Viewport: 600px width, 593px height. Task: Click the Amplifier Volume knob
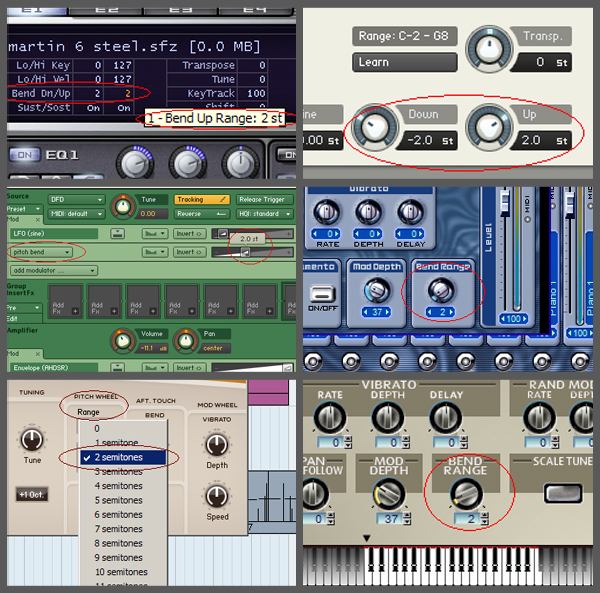click(x=122, y=340)
